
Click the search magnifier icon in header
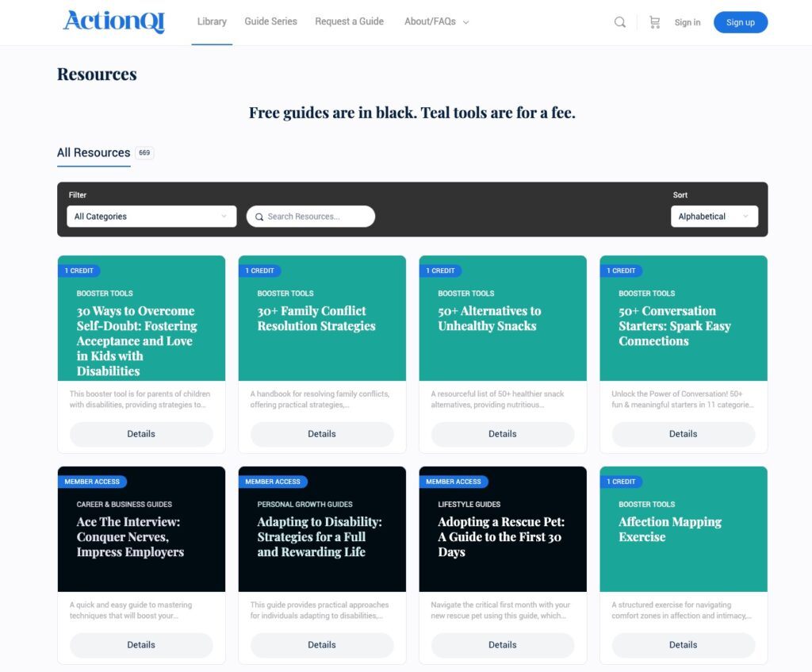click(620, 22)
